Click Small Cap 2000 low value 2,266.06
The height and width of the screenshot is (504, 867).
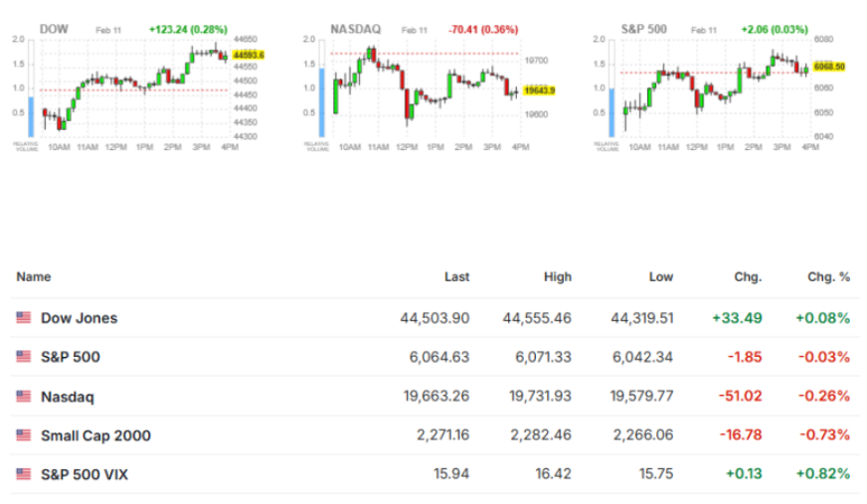643,435
